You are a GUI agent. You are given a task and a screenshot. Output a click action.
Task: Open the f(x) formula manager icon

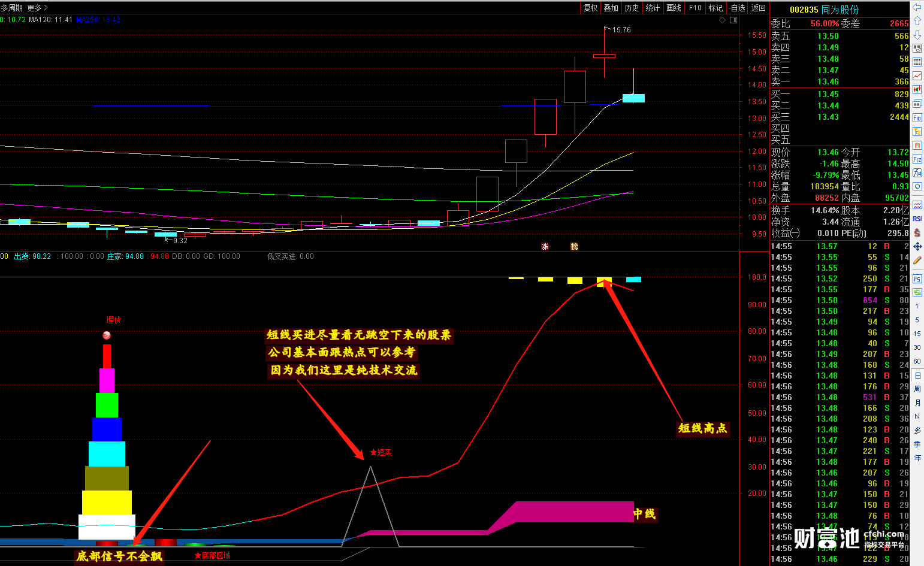tap(917, 172)
